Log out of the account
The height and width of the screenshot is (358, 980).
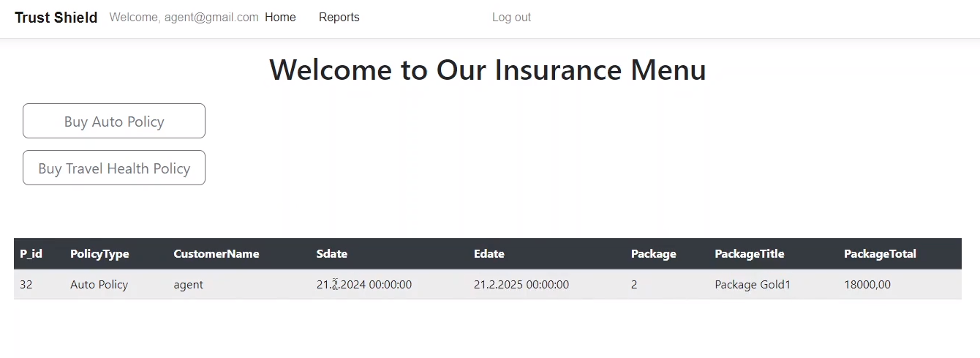511,18
